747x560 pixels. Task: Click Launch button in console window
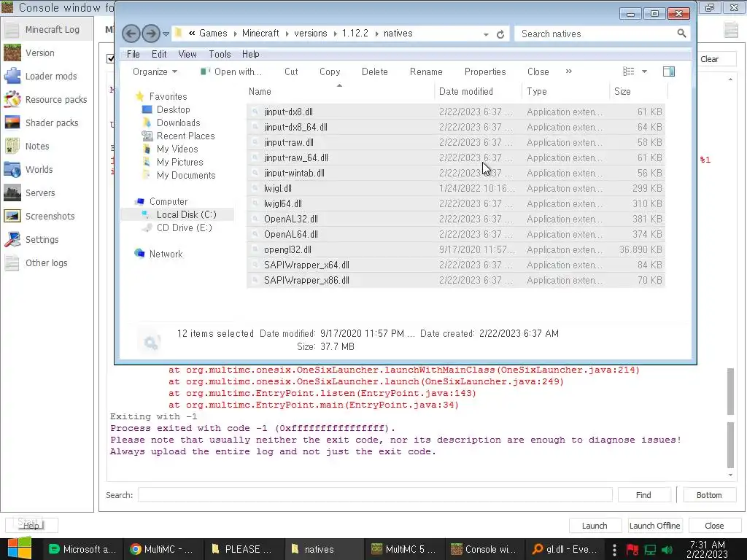pos(595,526)
